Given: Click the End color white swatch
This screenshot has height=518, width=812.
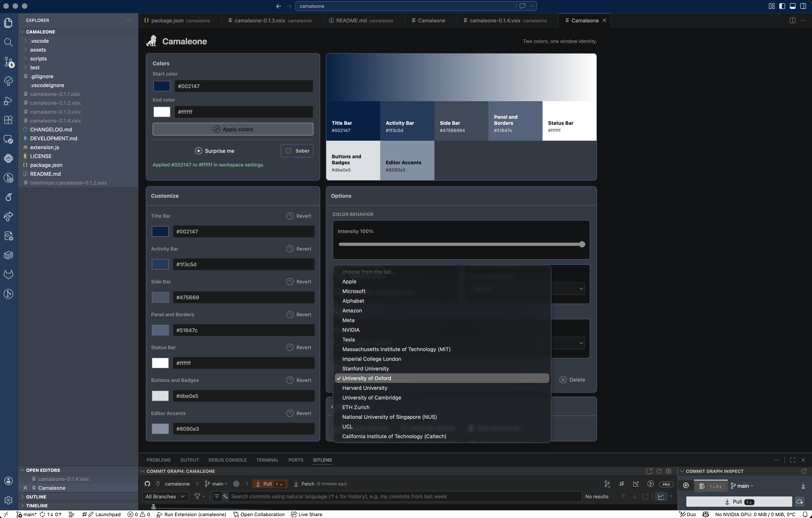Looking at the screenshot, I should [162, 112].
